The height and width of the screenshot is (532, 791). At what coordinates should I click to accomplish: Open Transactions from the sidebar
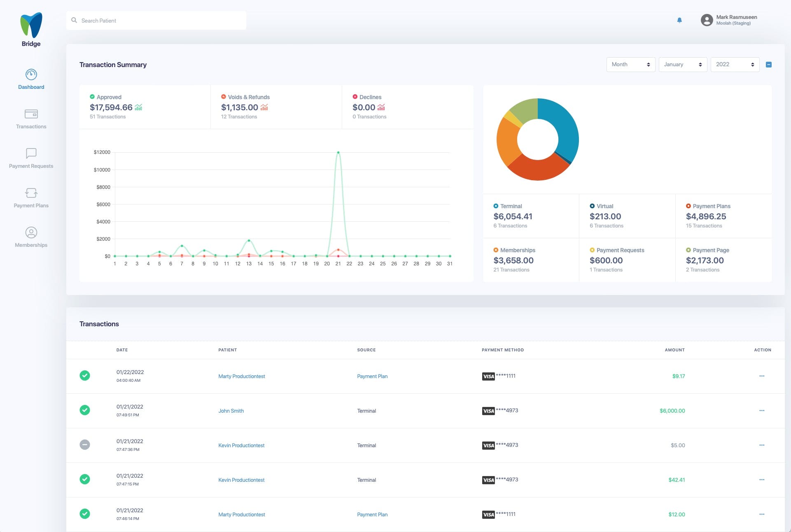(x=31, y=114)
